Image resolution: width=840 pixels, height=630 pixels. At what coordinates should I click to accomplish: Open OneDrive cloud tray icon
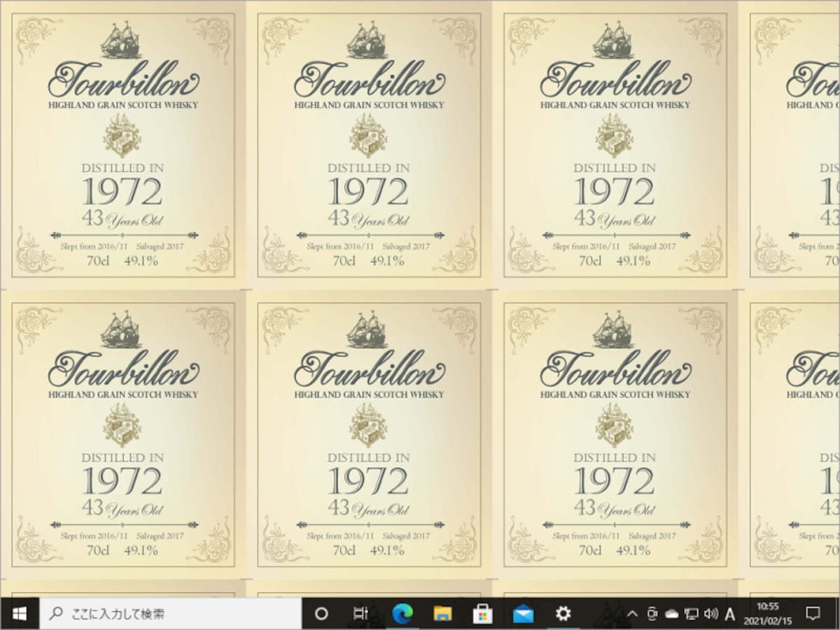tap(672, 614)
